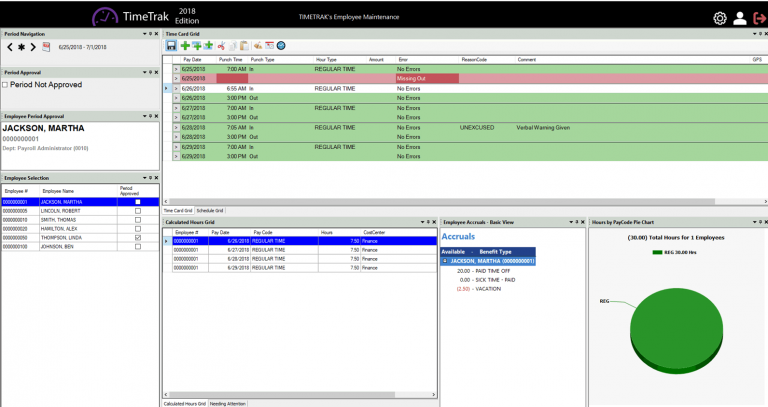Open the user profile icon
Screen dimensions: 768x407
point(739,18)
